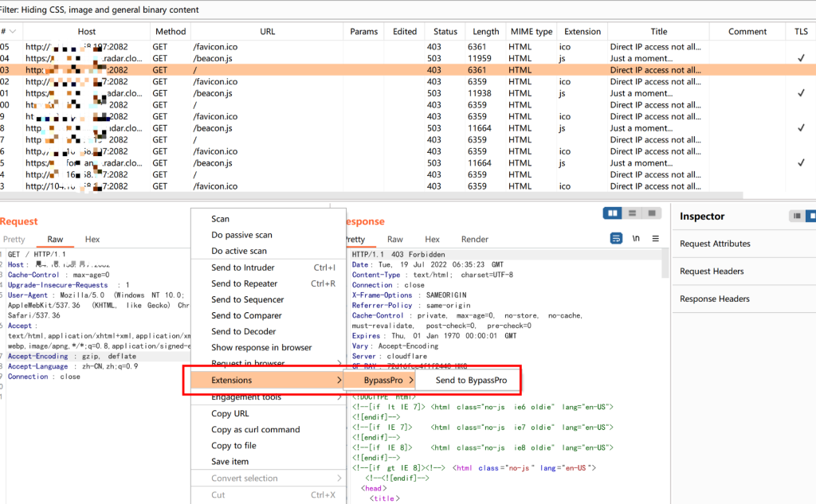
Task: Switch to the top-bottom stacked layout icon
Action: tap(633, 213)
